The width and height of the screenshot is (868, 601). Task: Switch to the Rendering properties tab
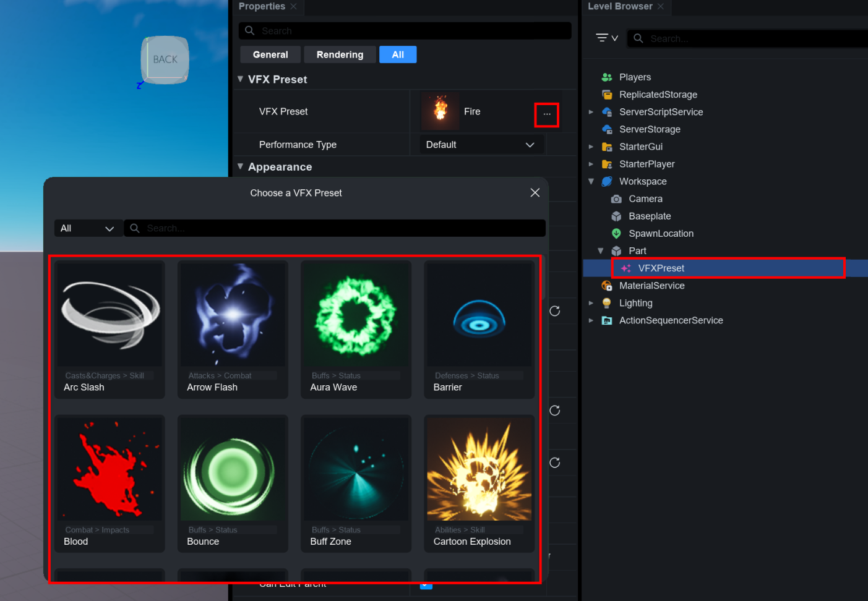click(340, 54)
